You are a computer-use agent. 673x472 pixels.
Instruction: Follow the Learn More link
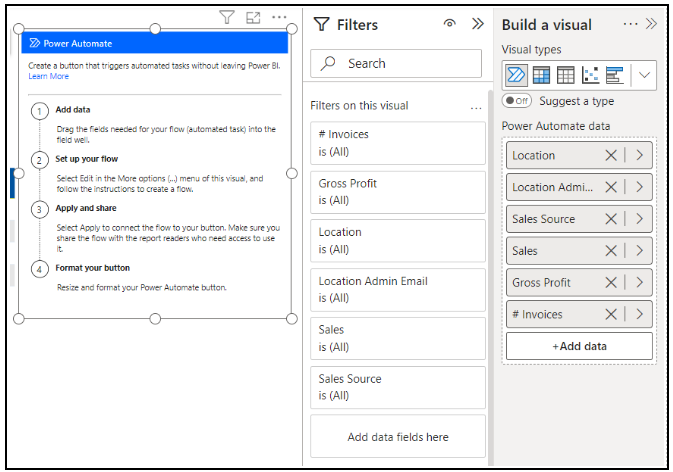pyautogui.click(x=49, y=76)
